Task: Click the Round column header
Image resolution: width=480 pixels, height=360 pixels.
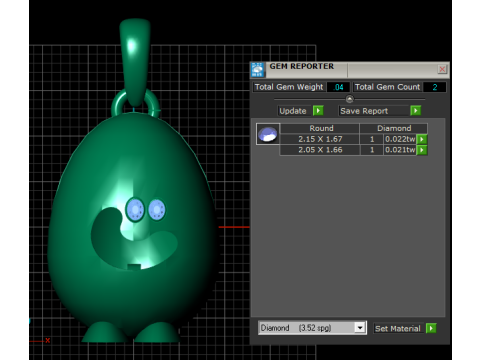Action: click(x=320, y=128)
